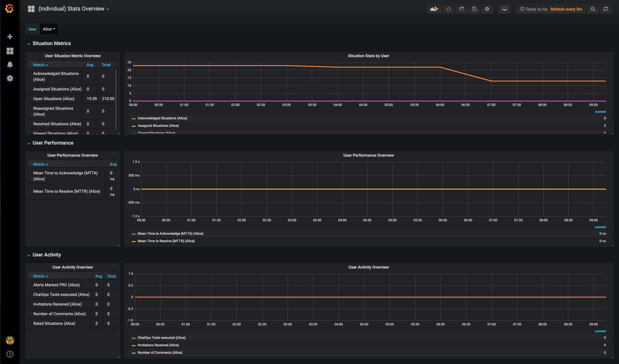Open Alerting bell icon
Image resolution: width=619 pixels, height=364 pixels.
10,65
